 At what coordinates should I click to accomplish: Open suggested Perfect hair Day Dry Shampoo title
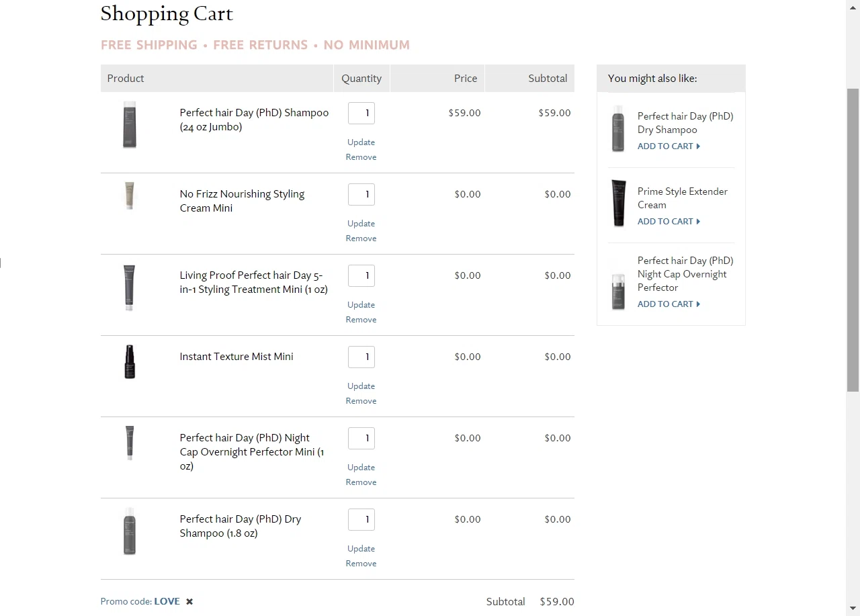click(x=685, y=123)
